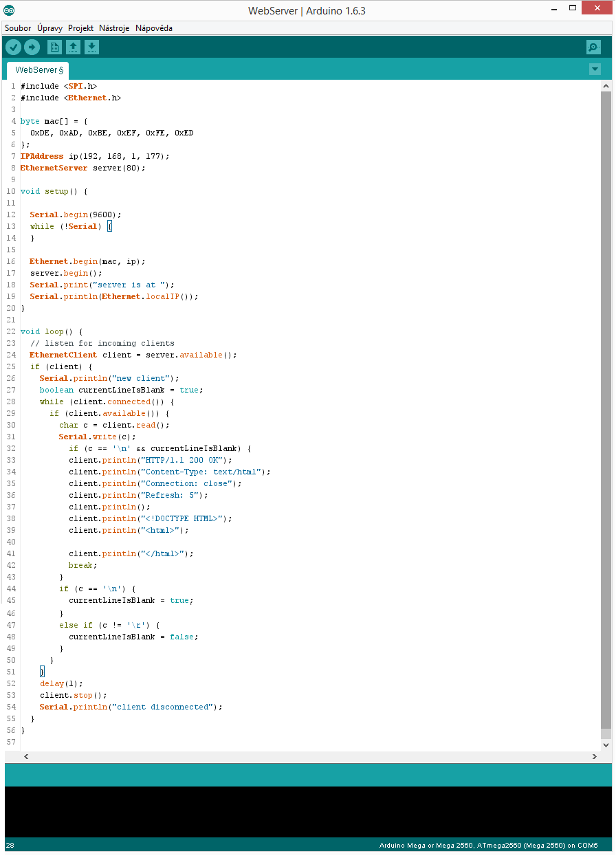This screenshot has height=858, width=616.
Task: Click the 'EthernetClient client = server.available();' line
Action: 133,355
